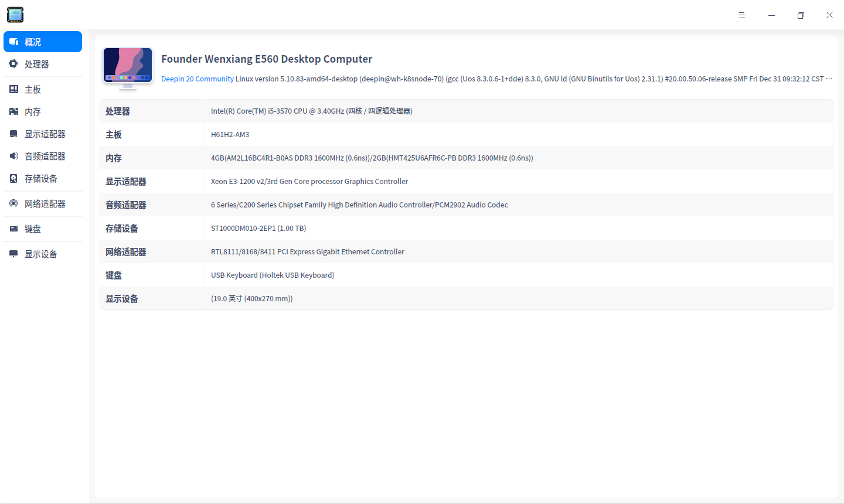
Task: Click the audio adapter speaker icon
Action: point(13,156)
